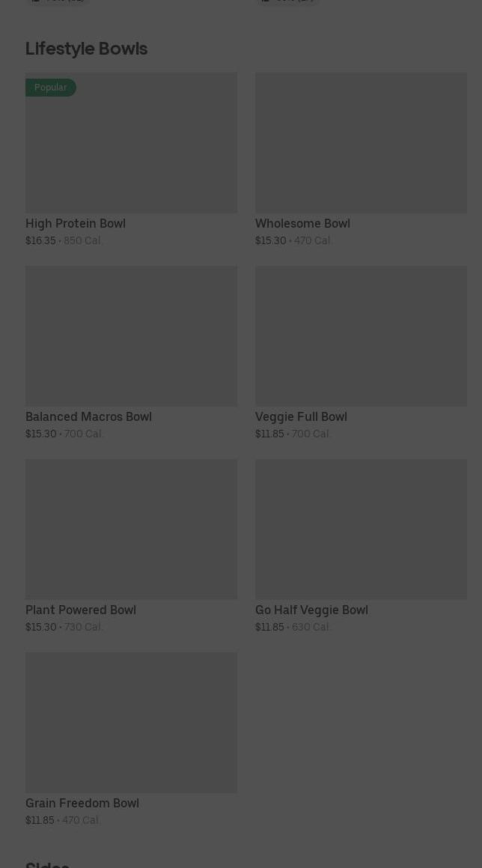Open the Plant Powered Bowl image

point(131,529)
